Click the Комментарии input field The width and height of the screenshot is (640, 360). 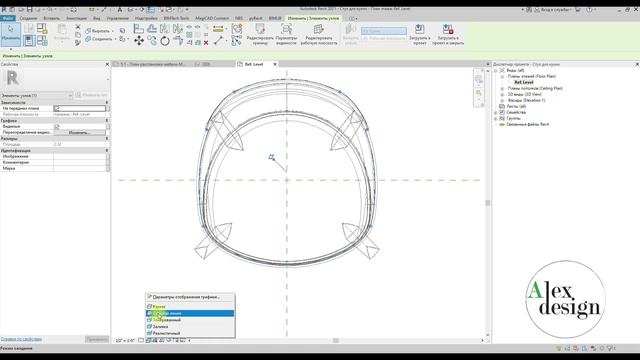pos(80,162)
